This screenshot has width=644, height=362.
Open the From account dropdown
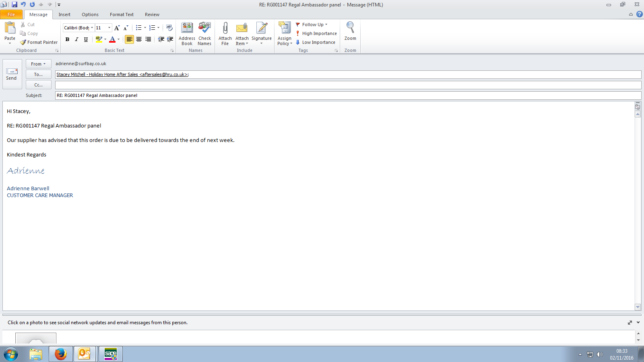38,64
